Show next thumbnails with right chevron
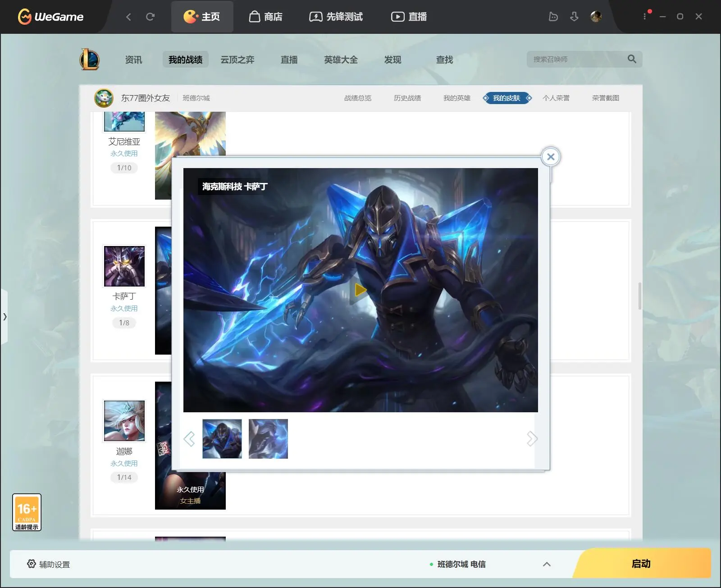Viewport: 721px width, 588px height. tap(532, 439)
